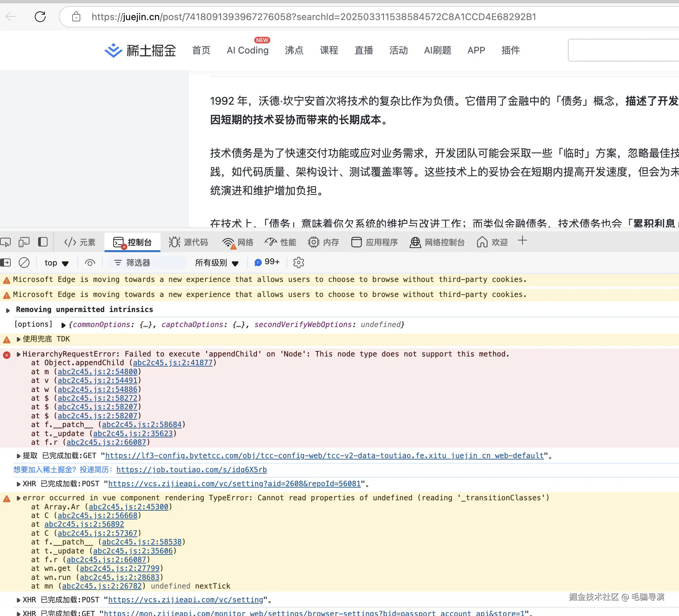Add a new DevTools tab with plus icon
This screenshot has width=679, height=616.
pos(522,241)
